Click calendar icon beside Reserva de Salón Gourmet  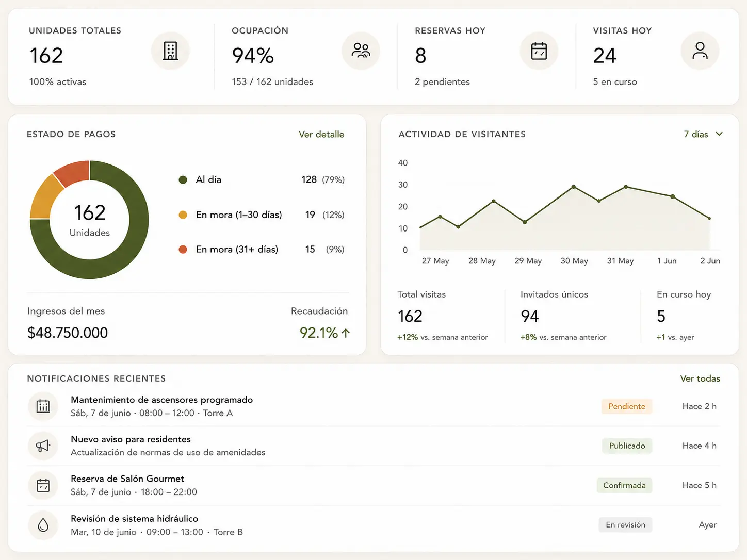pyautogui.click(x=43, y=485)
